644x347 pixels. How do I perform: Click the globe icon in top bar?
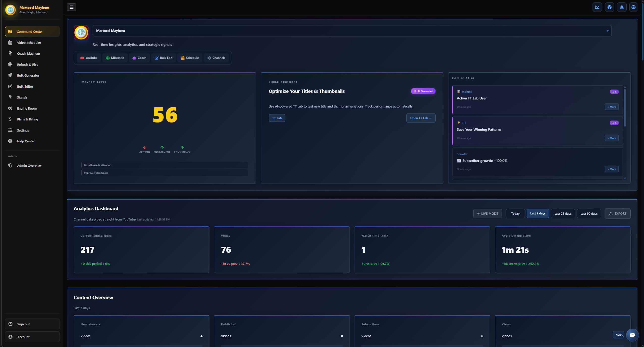[633, 7]
